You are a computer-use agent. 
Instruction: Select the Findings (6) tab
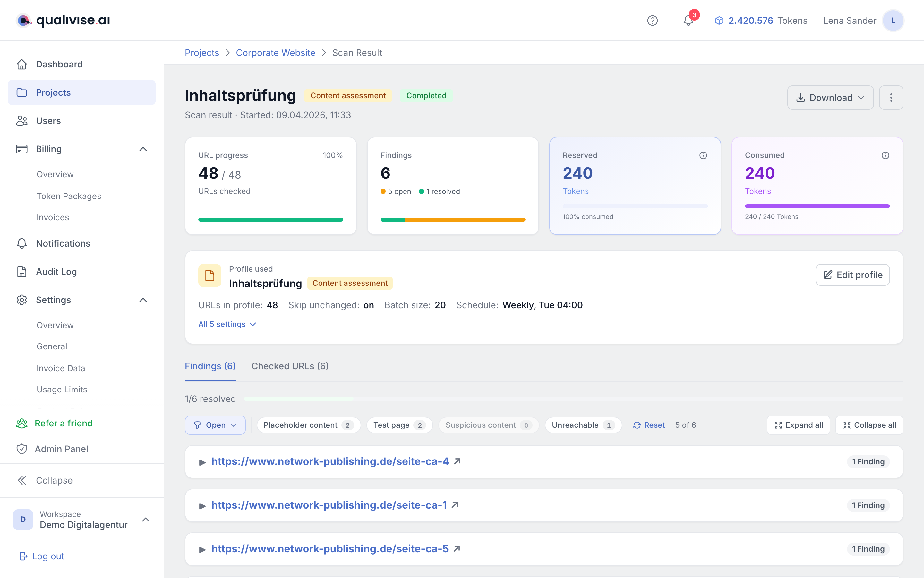coord(210,366)
